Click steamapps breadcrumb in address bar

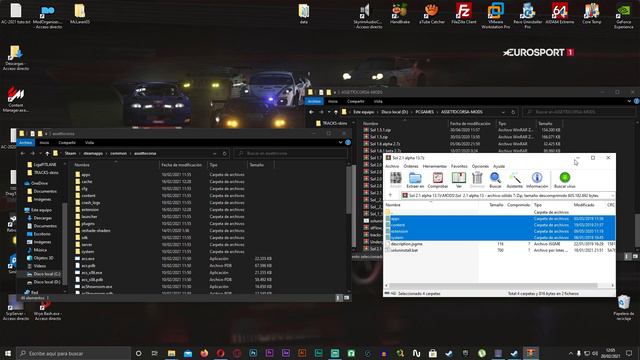[x=93, y=153]
